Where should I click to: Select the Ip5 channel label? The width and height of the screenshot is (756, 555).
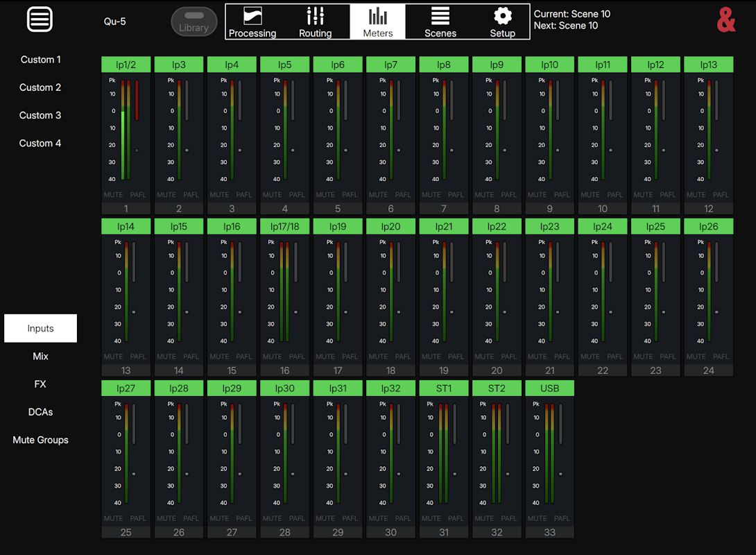[285, 65]
